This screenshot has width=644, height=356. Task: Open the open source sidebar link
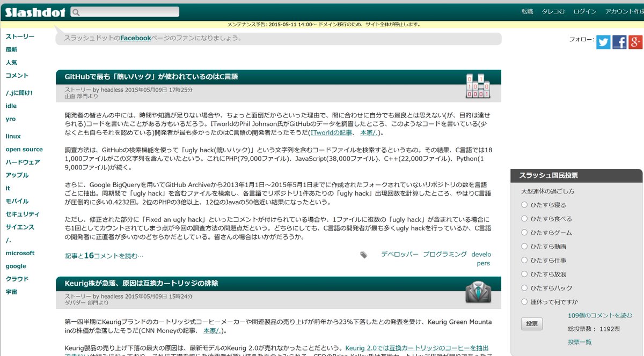[24, 150]
